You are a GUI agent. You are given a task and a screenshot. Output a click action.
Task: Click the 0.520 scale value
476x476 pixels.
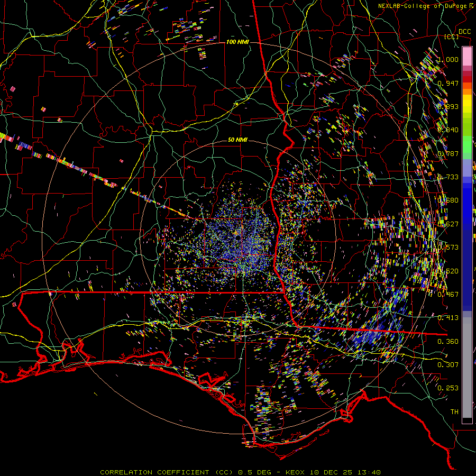click(x=448, y=271)
